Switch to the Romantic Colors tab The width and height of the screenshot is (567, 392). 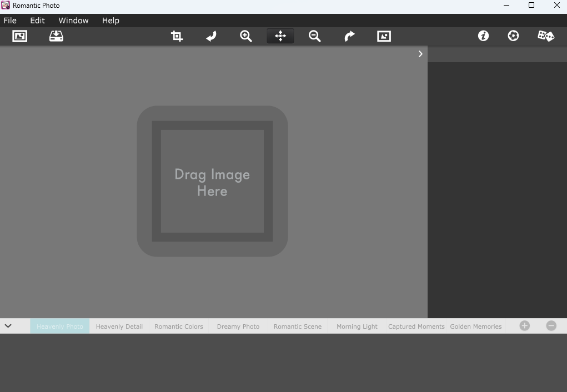(179, 326)
